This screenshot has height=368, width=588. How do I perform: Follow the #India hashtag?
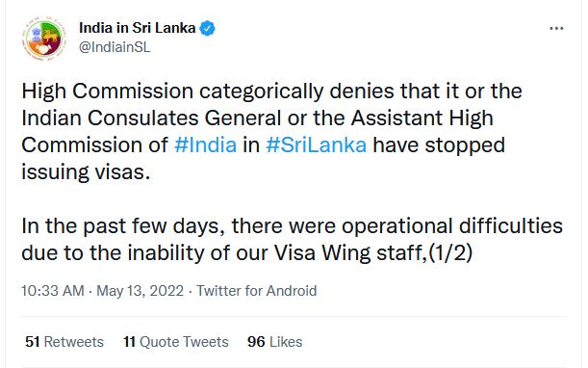[206, 145]
